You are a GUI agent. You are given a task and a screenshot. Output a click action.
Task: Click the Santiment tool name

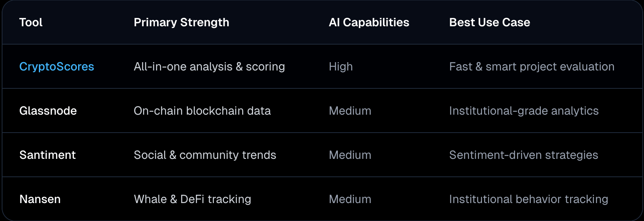click(x=48, y=155)
